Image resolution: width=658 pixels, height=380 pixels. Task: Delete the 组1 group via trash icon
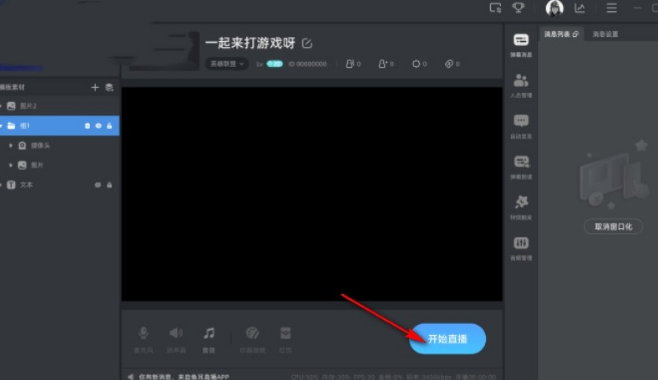click(x=87, y=126)
